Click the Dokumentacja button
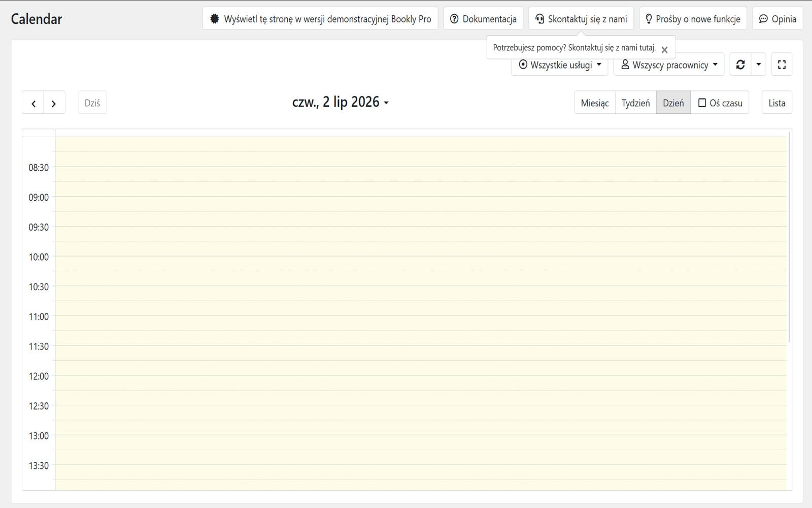The image size is (812, 508). point(483,19)
